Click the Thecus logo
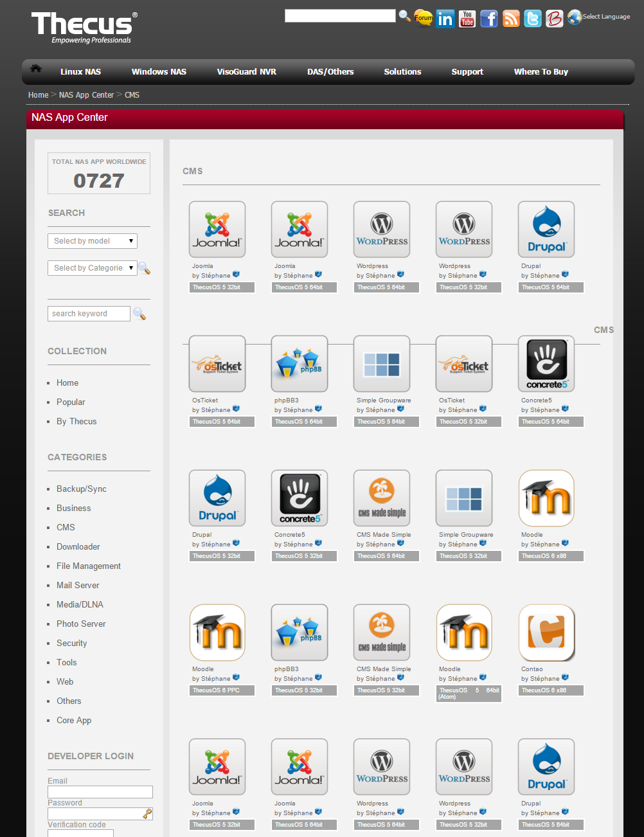The width and height of the screenshot is (644, 837). tap(84, 28)
